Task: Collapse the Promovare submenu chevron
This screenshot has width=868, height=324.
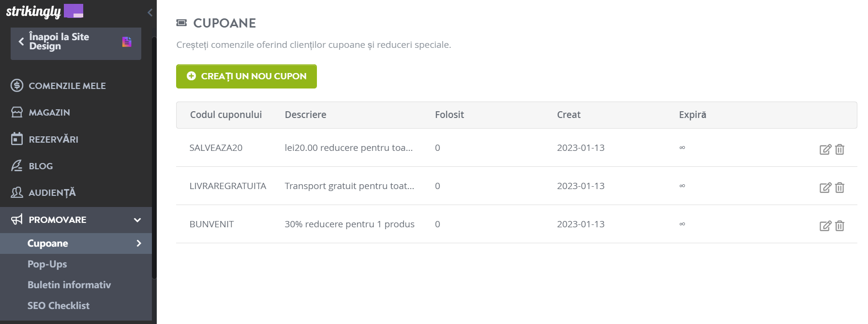Action: [137, 220]
